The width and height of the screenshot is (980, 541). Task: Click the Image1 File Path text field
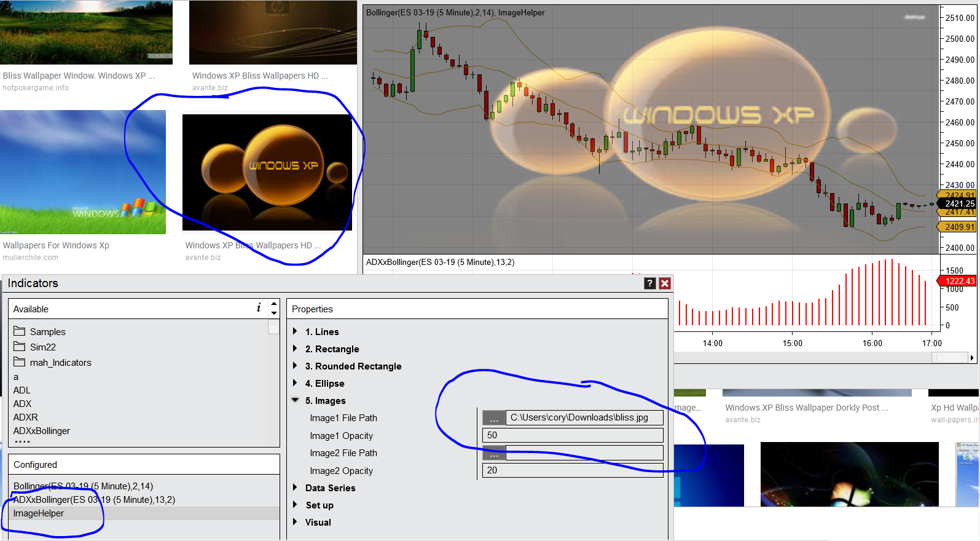[584, 418]
